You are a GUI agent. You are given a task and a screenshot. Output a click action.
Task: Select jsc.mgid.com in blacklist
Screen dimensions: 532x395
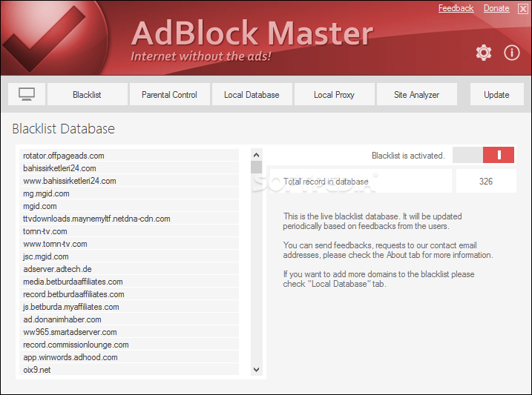tap(129, 256)
